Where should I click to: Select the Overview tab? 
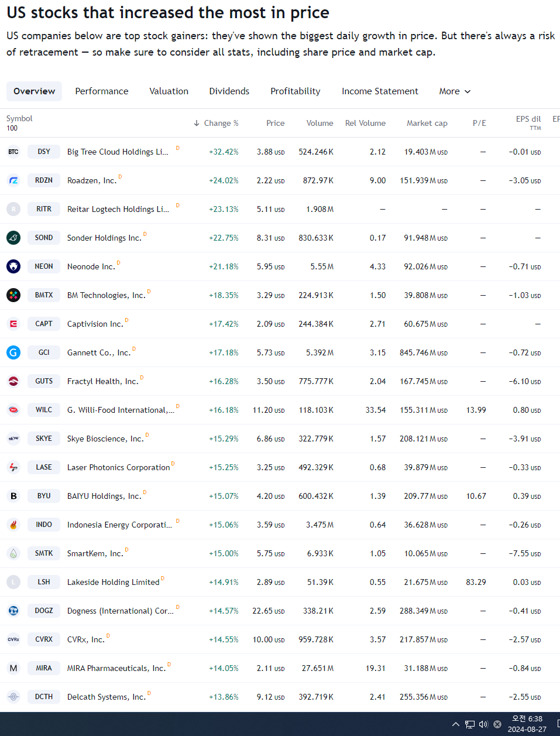34,91
